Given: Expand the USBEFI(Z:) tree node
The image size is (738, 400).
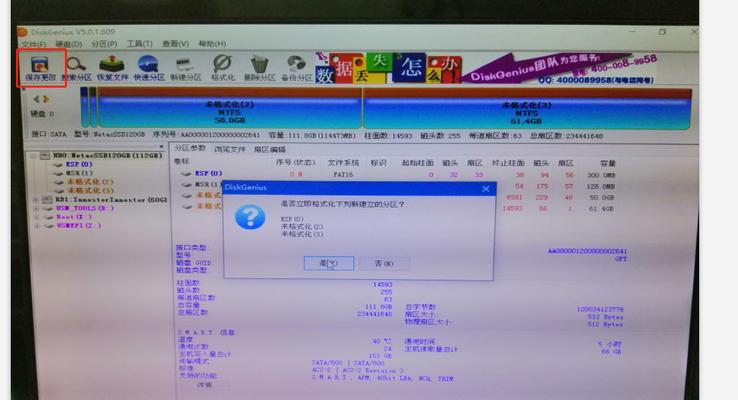Looking at the screenshot, I should [37, 226].
